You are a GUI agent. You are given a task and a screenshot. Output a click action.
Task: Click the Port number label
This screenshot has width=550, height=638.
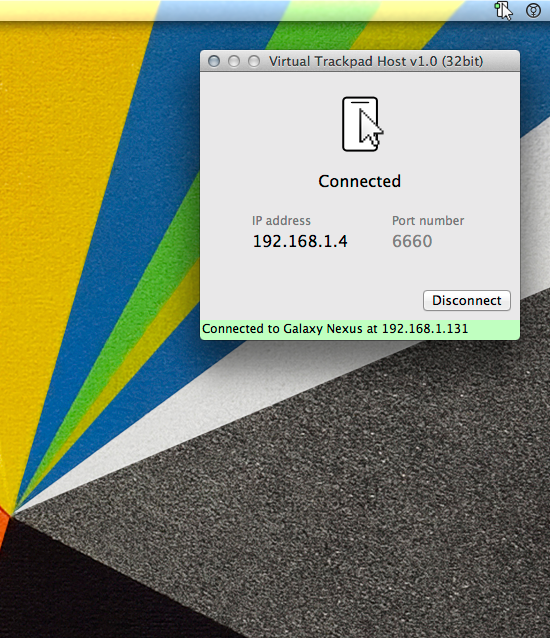point(428,221)
